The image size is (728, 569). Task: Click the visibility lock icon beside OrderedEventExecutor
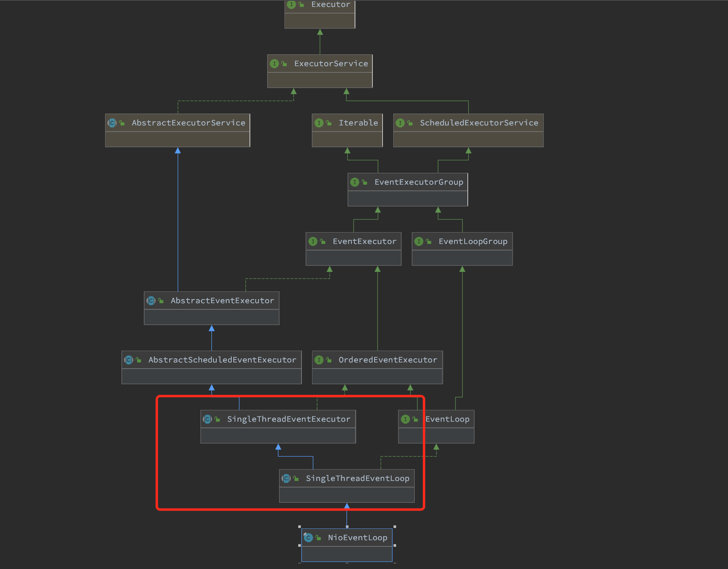click(329, 360)
